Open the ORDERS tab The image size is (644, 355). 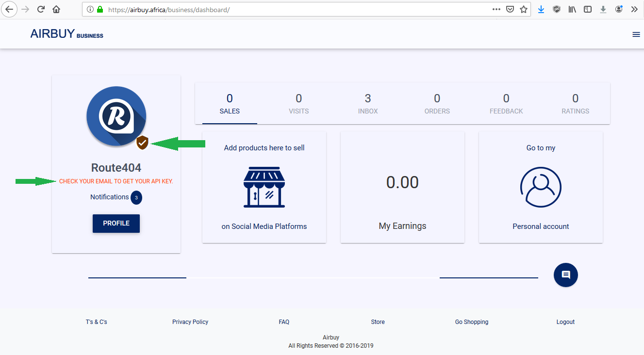[437, 104]
